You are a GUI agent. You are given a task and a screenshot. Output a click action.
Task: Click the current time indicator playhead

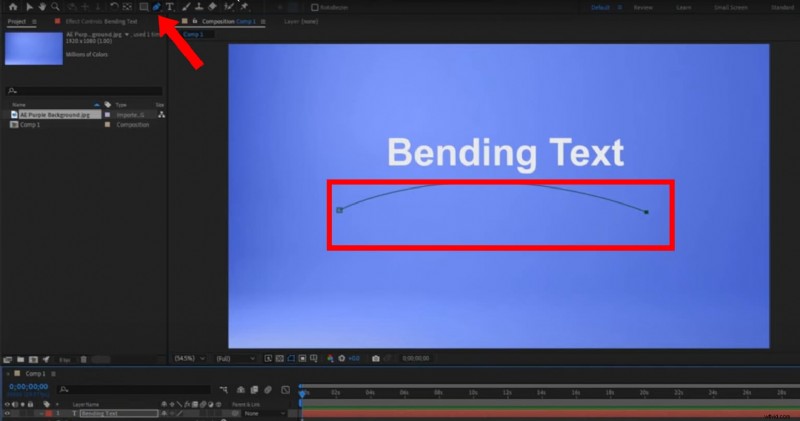[302, 393]
